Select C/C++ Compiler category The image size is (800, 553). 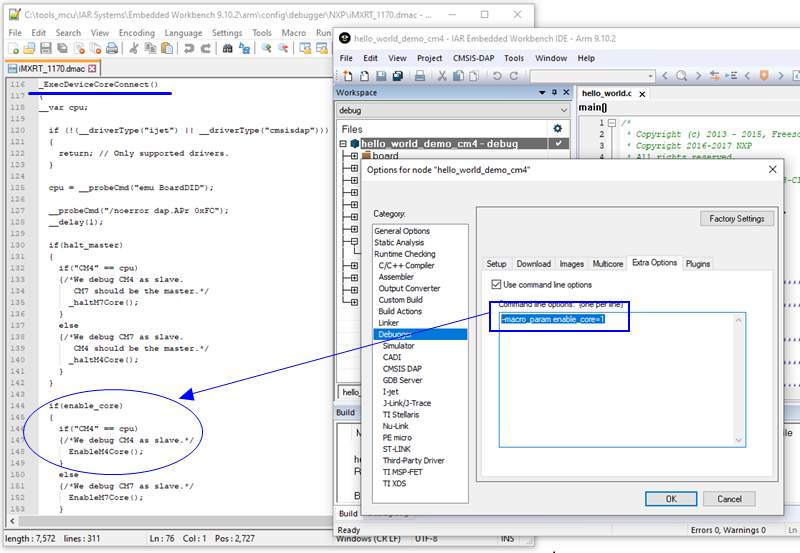pos(407,265)
